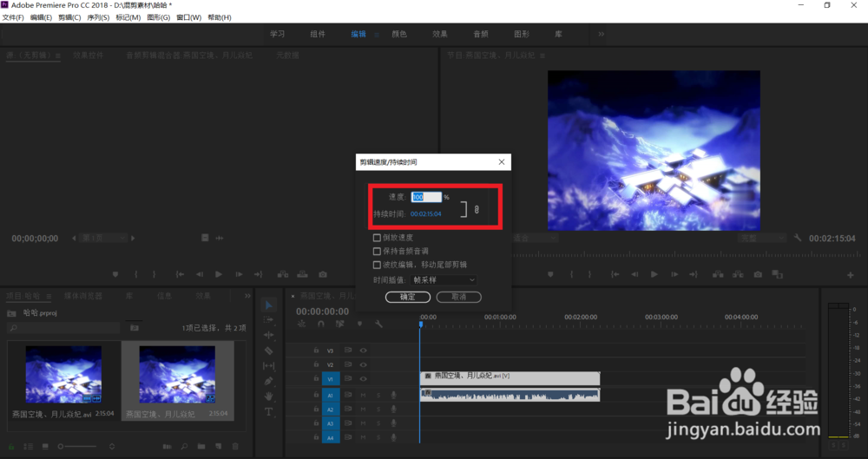Mute audio track A1

coord(363,395)
